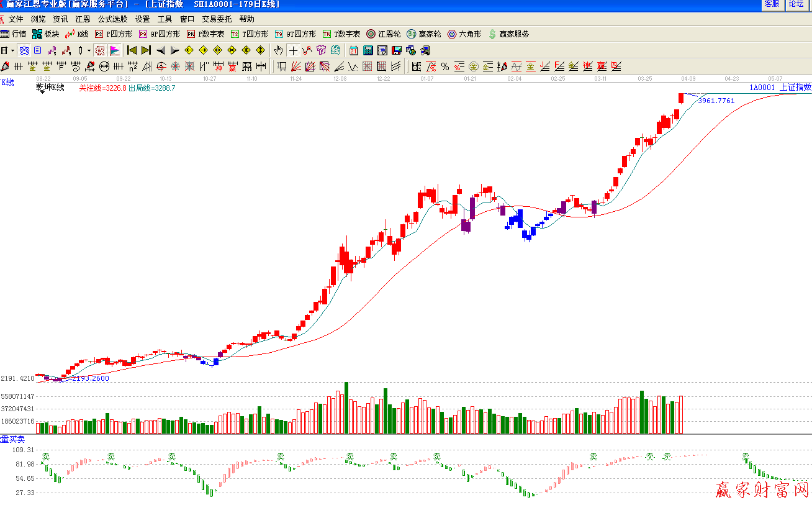Select the hand pan tool
Viewport: 812px width, 505px height.
coord(279,50)
